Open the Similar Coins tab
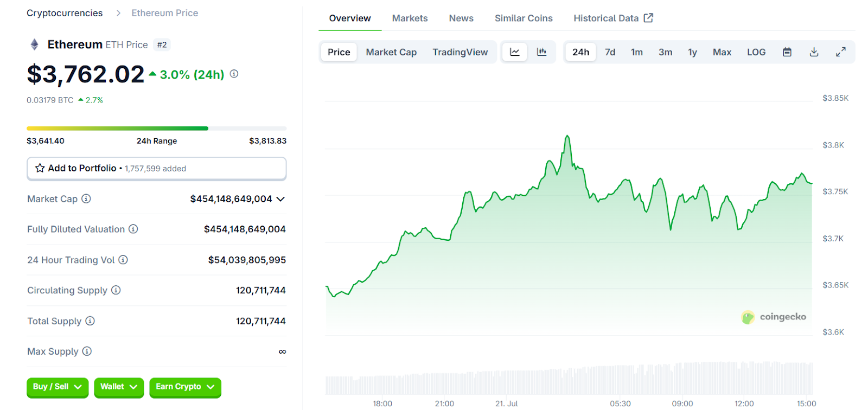Screen dimensions: 868x410 coord(524,18)
